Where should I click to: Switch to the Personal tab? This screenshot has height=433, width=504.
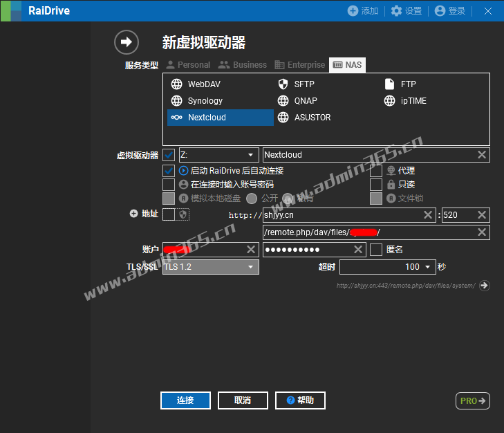[188, 65]
